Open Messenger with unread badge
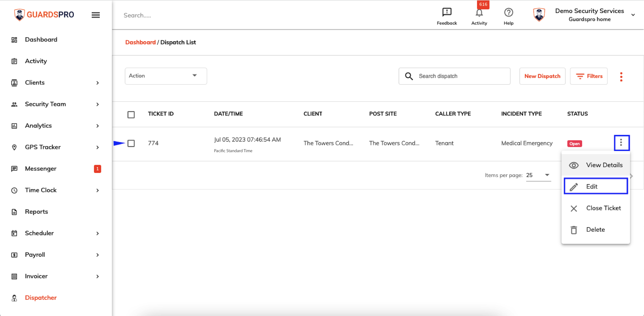The image size is (644, 316). 40,169
